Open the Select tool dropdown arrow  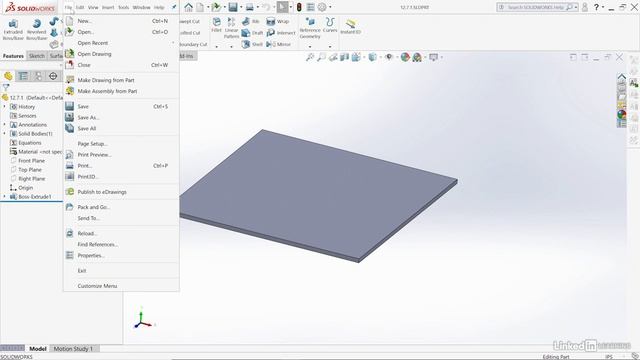pyautogui.click(x=291, y=7)
